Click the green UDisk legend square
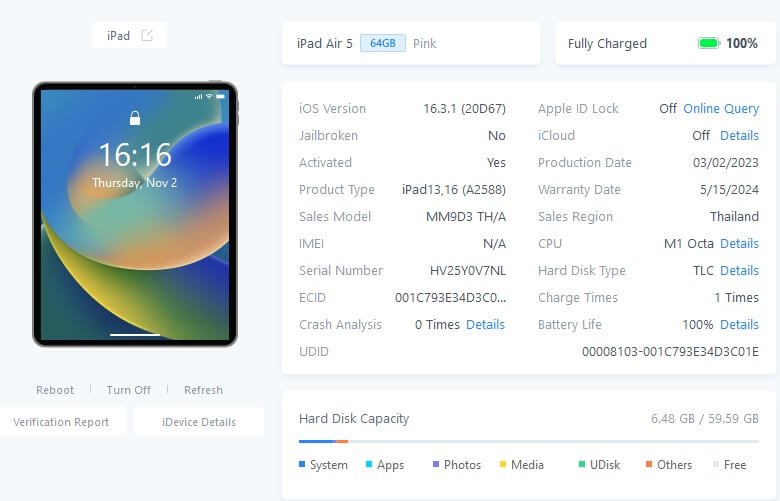This screenshot has height=501, width=780. [582, 464]
